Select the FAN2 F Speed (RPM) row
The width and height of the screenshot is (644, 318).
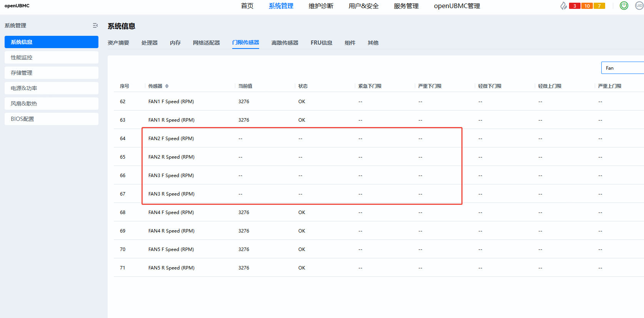[171, 139]
